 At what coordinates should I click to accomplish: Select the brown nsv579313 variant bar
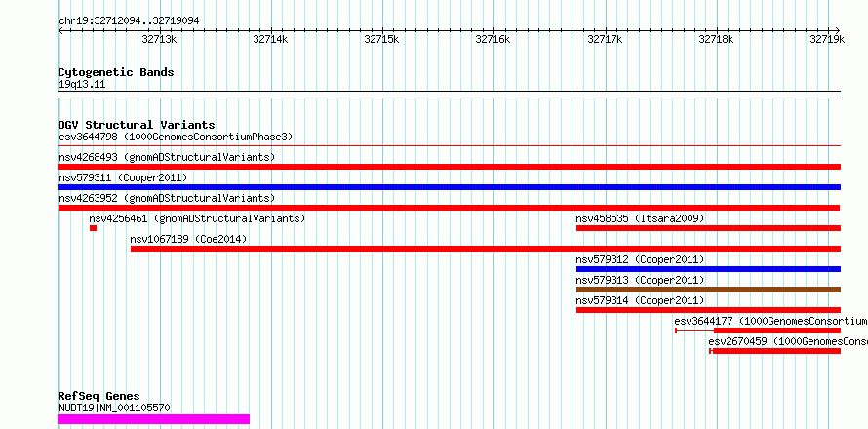[x=708, y=290]
